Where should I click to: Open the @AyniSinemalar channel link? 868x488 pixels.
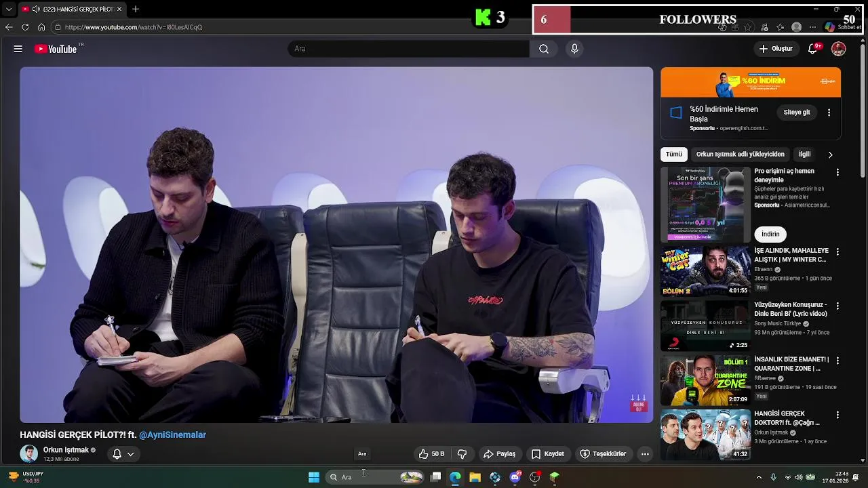click(x=172, y=435)
